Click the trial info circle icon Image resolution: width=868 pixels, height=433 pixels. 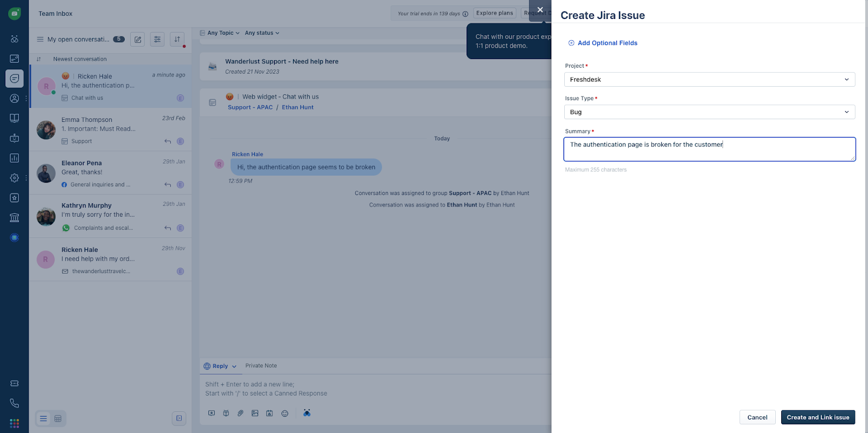(465, 14)
